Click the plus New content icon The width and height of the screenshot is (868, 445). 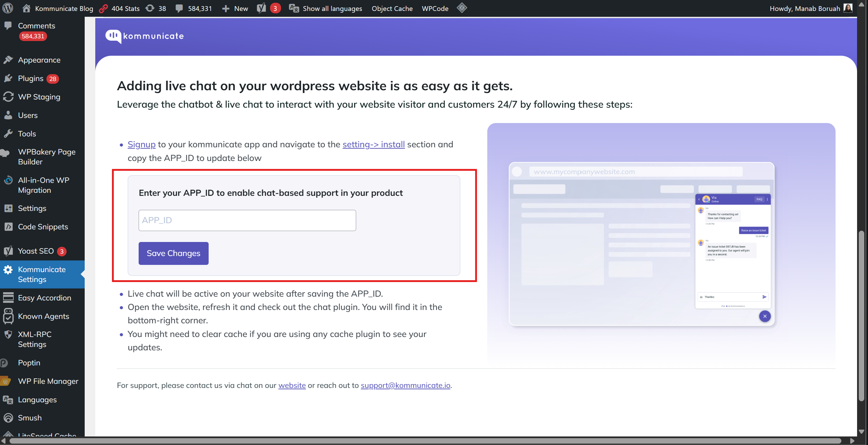click(225, 9)
